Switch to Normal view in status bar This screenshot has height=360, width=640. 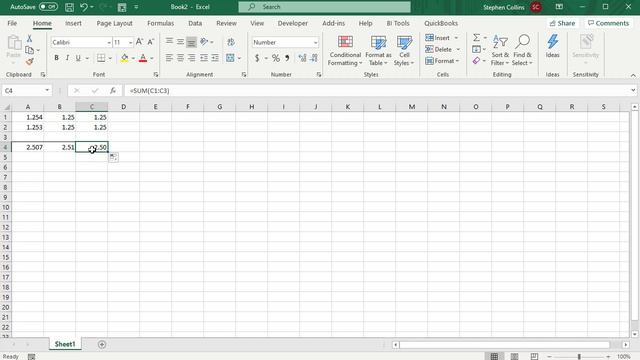coord(494,356)
